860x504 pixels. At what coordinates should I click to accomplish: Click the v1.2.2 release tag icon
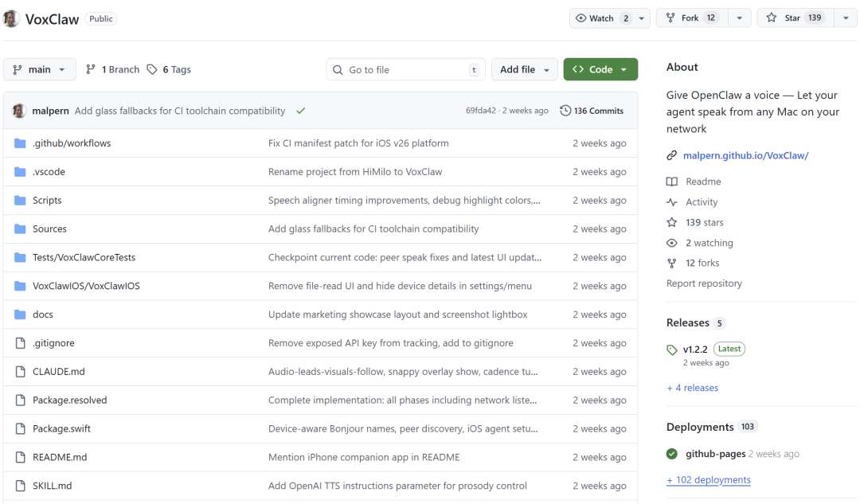[672, 350]
